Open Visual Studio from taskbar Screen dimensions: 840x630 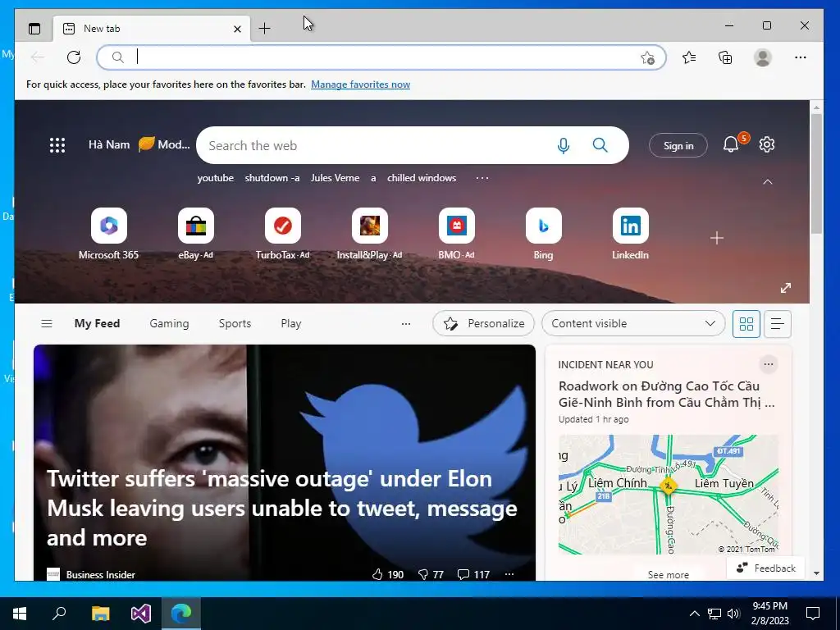[x=141, y=614]
